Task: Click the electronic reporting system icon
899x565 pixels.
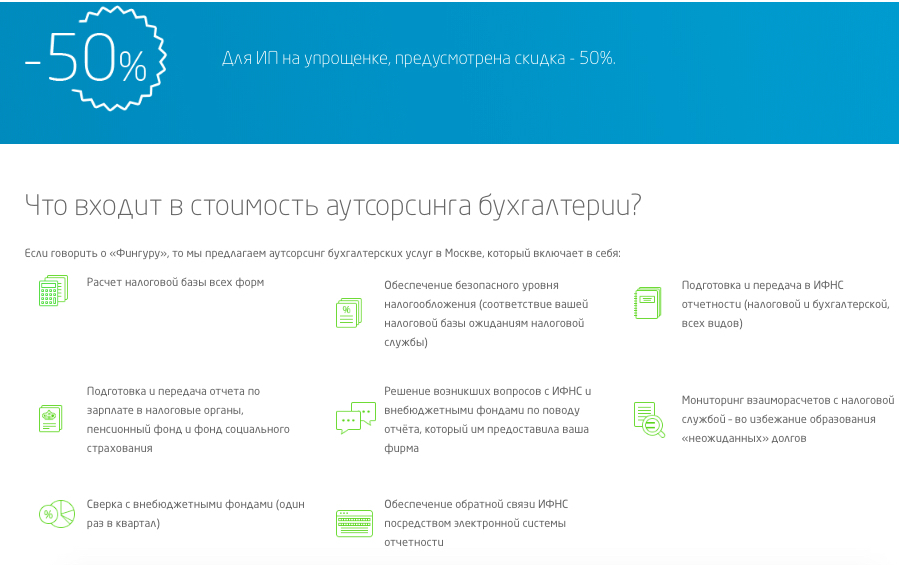Action: pyautogui.click(x=354, y=523)
